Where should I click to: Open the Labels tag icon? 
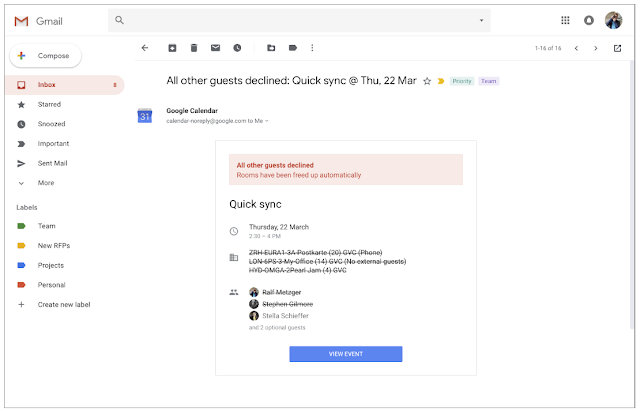(292, 47)
